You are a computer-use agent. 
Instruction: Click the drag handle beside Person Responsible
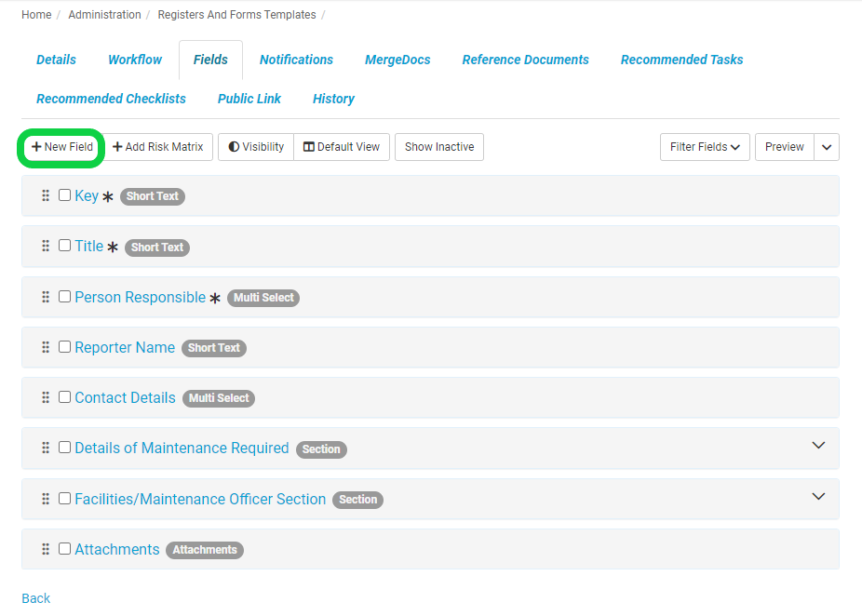point(46,297)
